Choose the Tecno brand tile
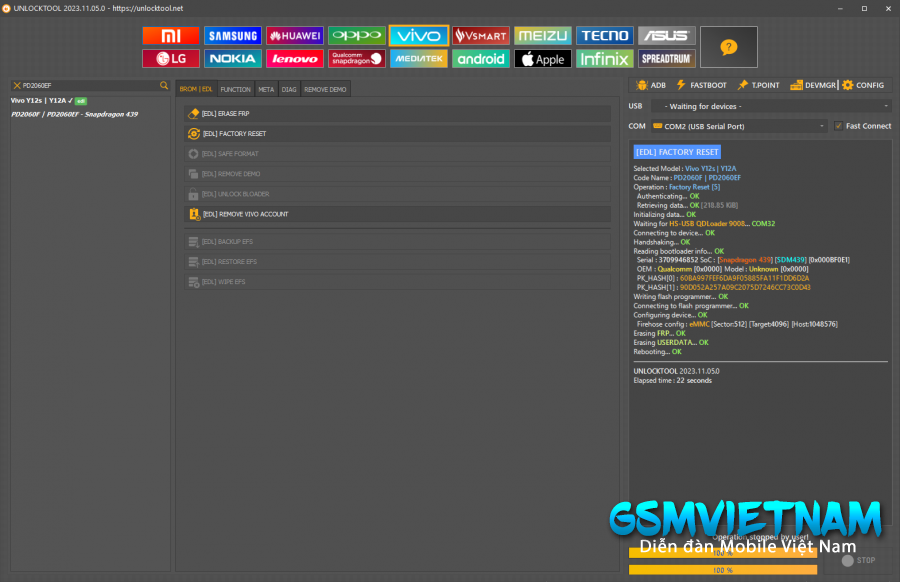This screenshot has width=900, height=582. coord(604,36)
